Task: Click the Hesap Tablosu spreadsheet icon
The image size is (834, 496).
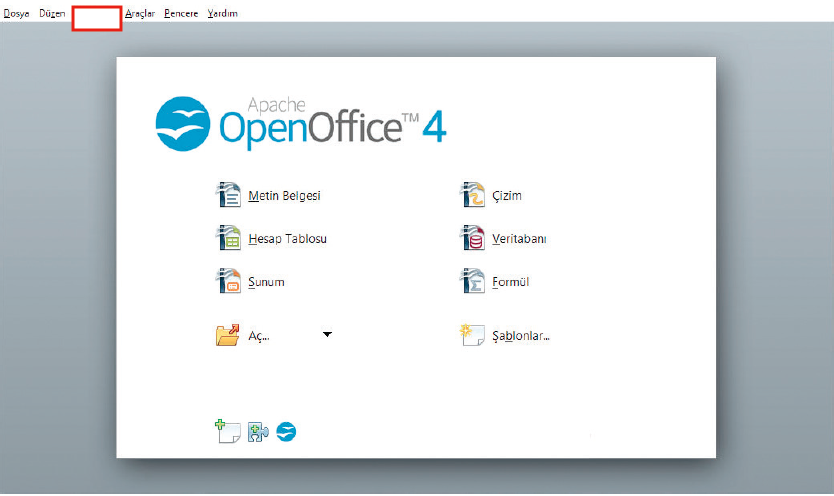Action: [229, 238]
